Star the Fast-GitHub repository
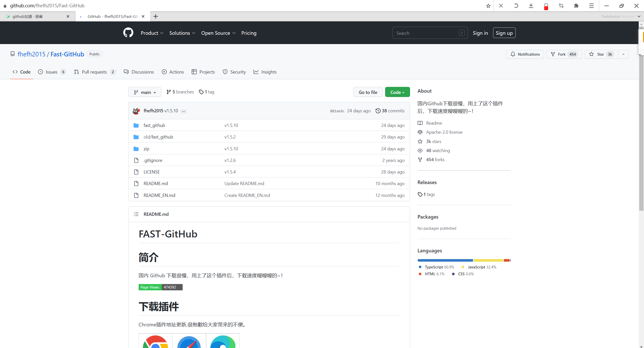This screenshot has height=348, width=644. (x=601, y=54)
